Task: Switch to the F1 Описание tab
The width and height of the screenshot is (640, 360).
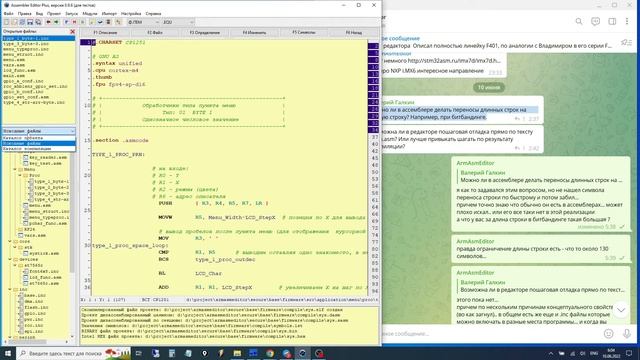Action: (105, 32)
